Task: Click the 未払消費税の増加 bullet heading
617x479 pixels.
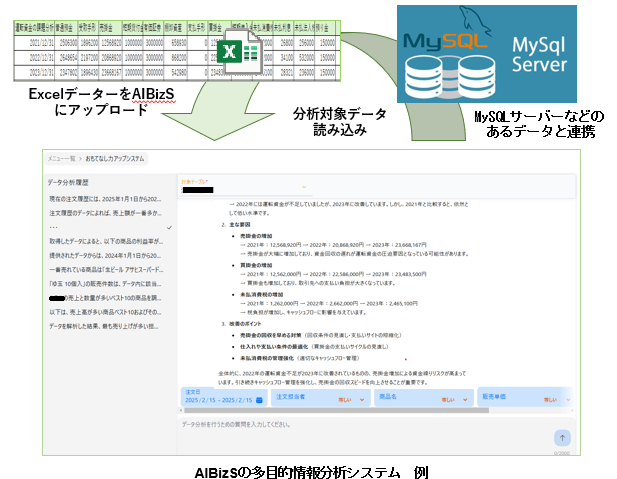Action: tap(262, 294)
